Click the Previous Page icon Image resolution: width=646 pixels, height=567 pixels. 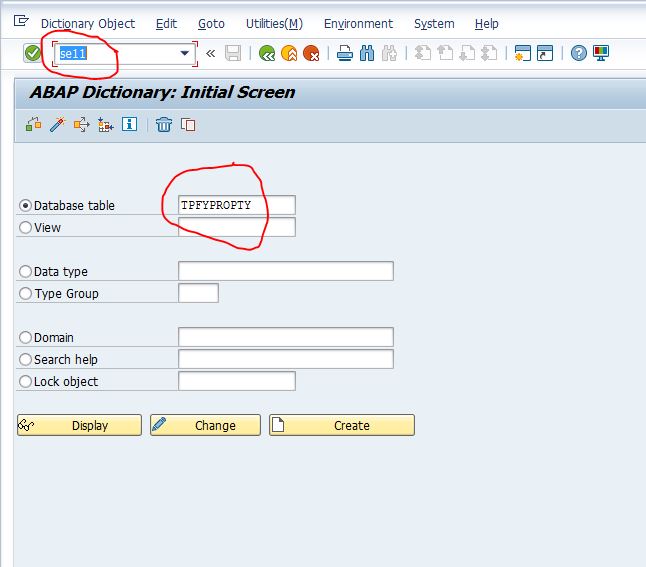pos(445,53)
